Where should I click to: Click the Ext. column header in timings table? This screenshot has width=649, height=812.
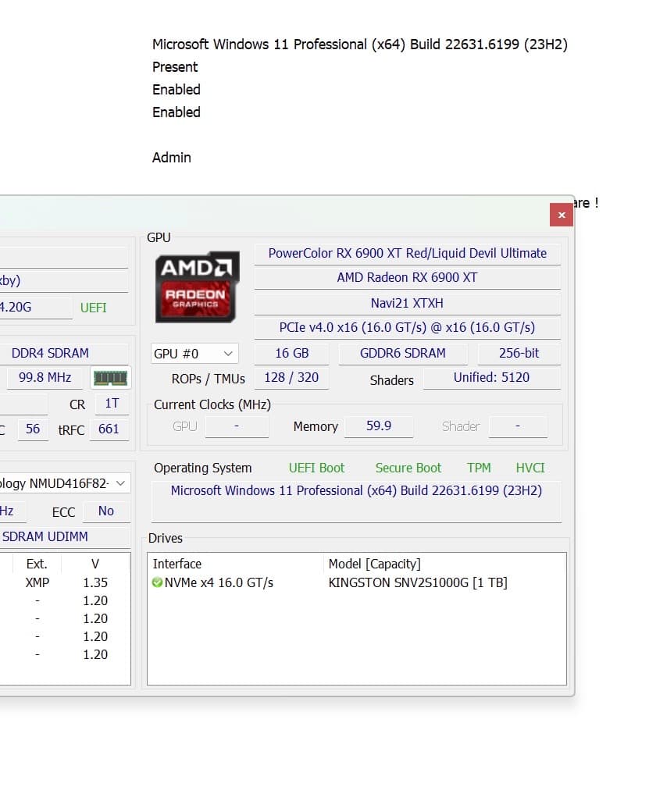pyautogui.click(x=37, y=564)
